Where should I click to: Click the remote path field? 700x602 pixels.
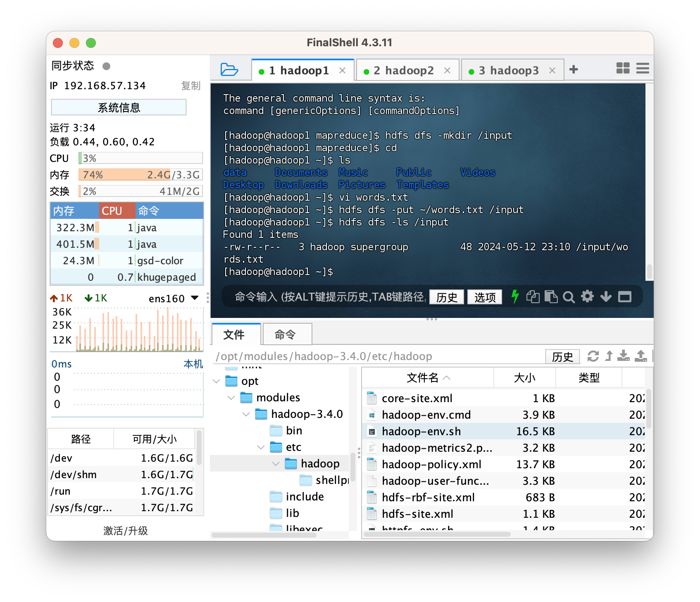[x=378, y=356]
